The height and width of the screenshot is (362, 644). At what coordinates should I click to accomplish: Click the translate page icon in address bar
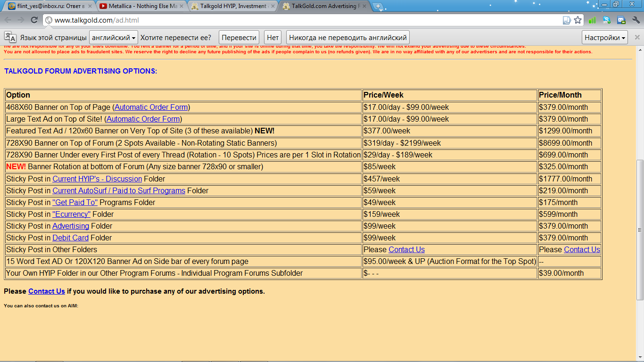click(x=567, y=20)
